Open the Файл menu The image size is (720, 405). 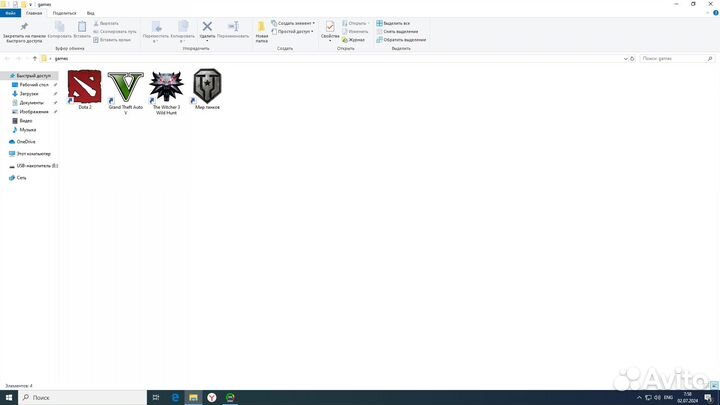point(10,13)
